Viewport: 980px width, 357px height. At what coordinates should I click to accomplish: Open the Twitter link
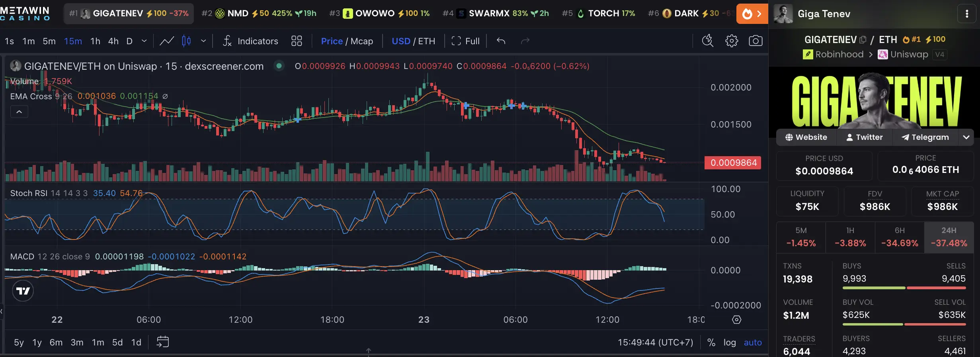coord(864,137)
